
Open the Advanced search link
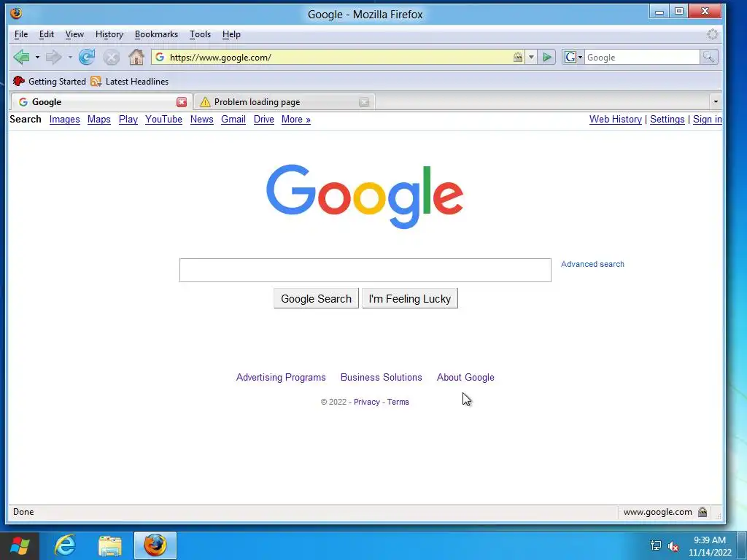pyautogui.click(x=592, y=264)
